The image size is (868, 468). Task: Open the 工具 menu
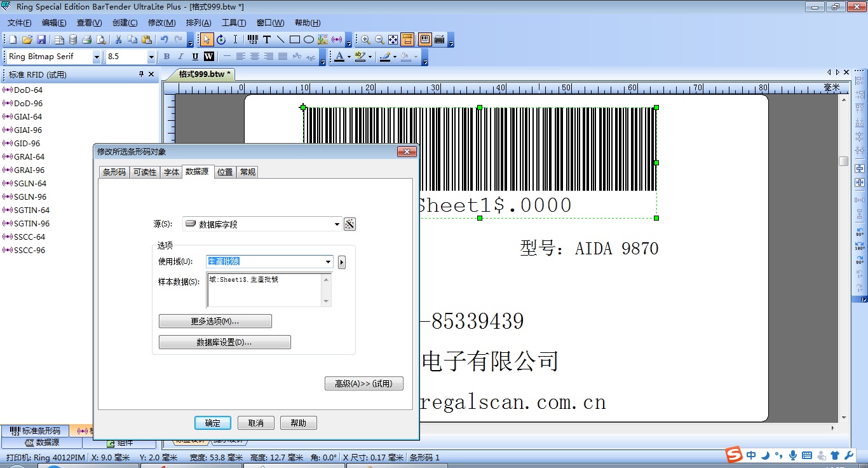point(233,23)
